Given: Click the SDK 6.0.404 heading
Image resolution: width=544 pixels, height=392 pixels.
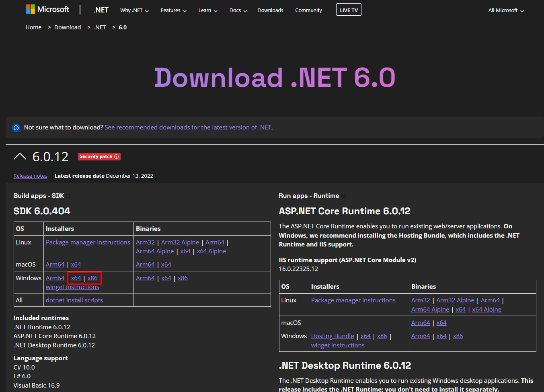Looking at the screenshot, I should tap(42, 211).
